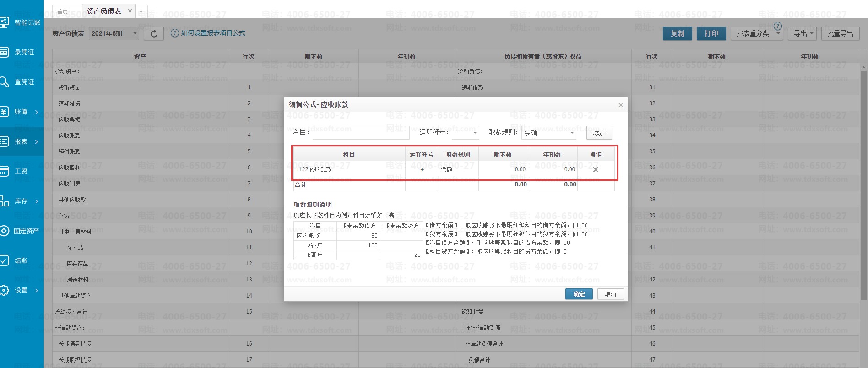The width and height of the screenshot is (868, 368).
Task: Click the 智能记账 sidebar icon
Action: click(5, 22)
